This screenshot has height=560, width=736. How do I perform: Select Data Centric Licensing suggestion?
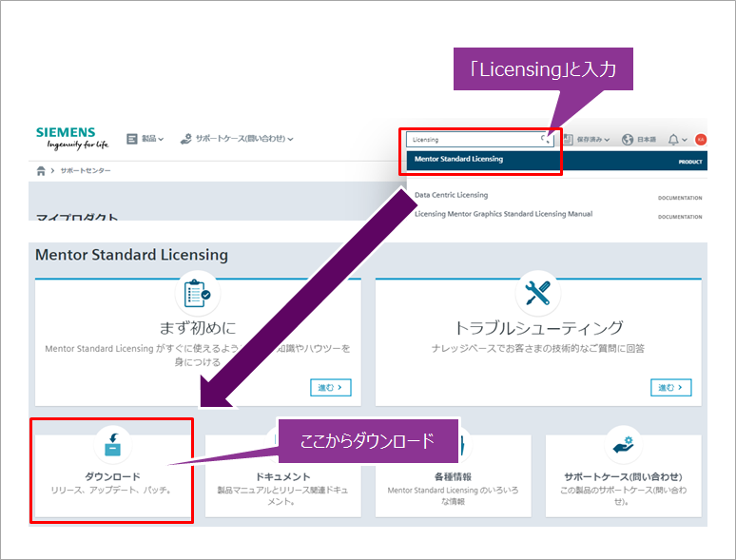[451, 195]
